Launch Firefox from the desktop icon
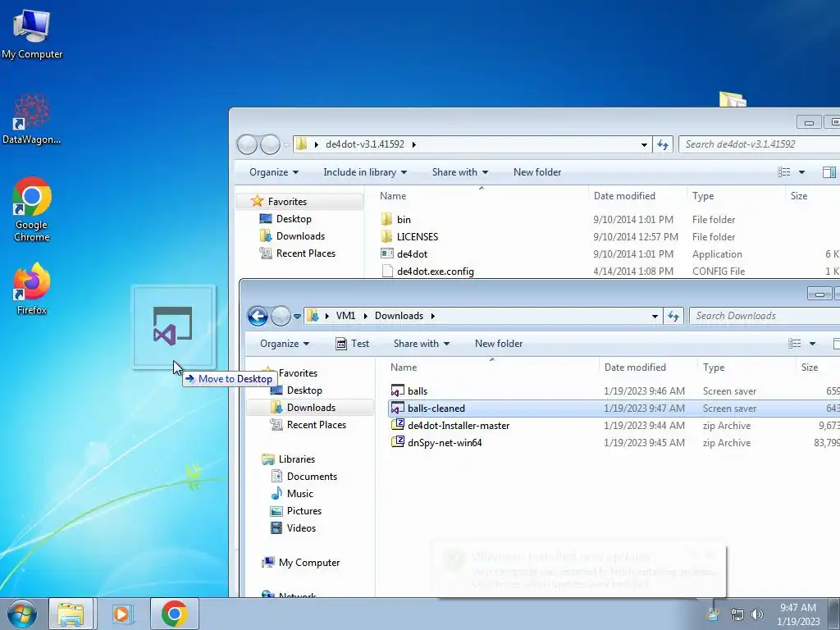Viewport: 840px width, 630px height. (32, 290)
